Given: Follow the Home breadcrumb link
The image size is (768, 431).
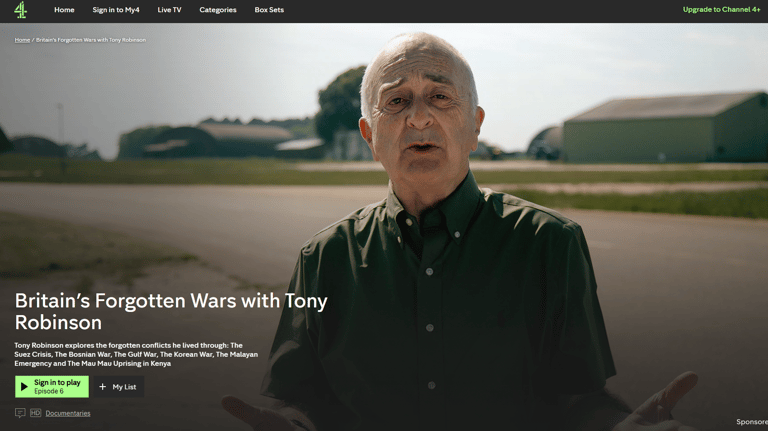Looking at the screenshot, I should [22, 40].
